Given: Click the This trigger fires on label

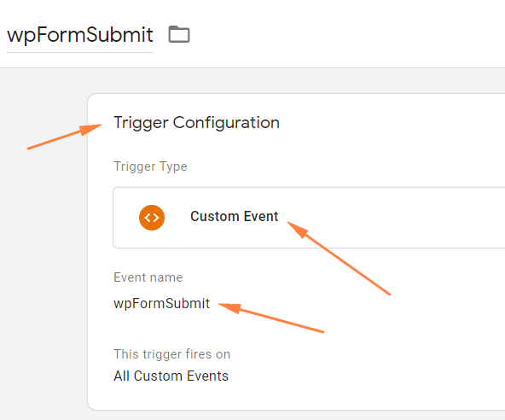Looking at the screenshot, I should [x=172, y=354].
